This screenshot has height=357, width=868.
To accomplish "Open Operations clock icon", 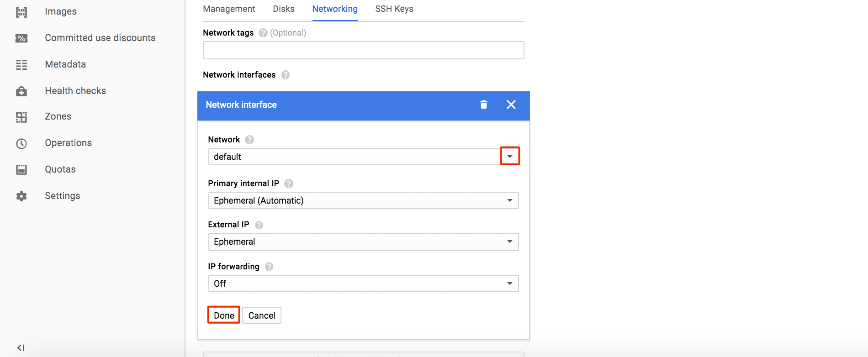I will (21, 144).
